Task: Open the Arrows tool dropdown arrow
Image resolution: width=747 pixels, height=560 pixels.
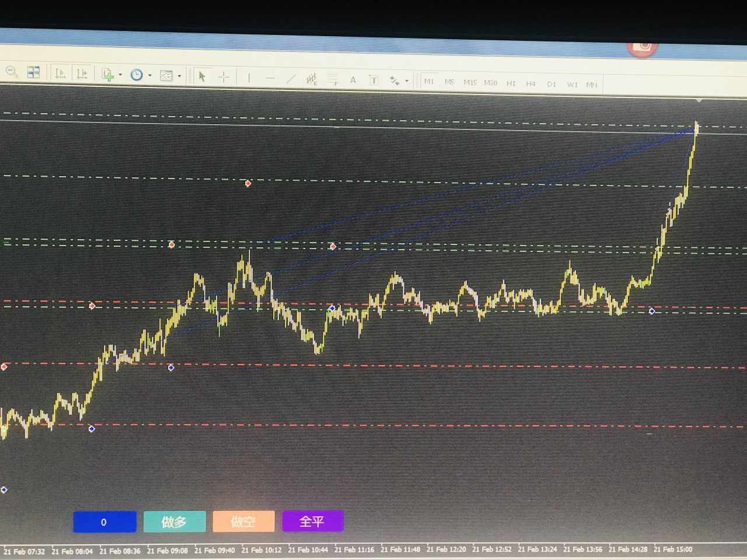Action: (x=407, y=81)
